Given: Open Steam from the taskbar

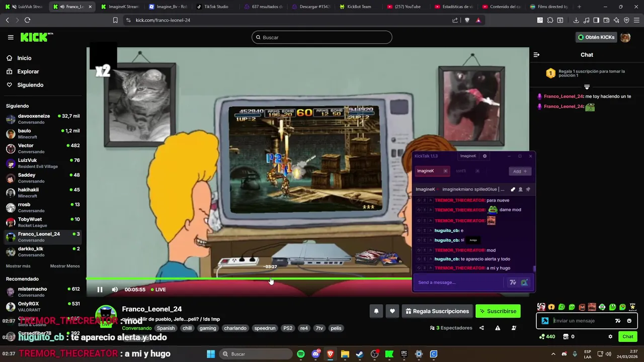Looking at the screenshot, I should [359, 354].
